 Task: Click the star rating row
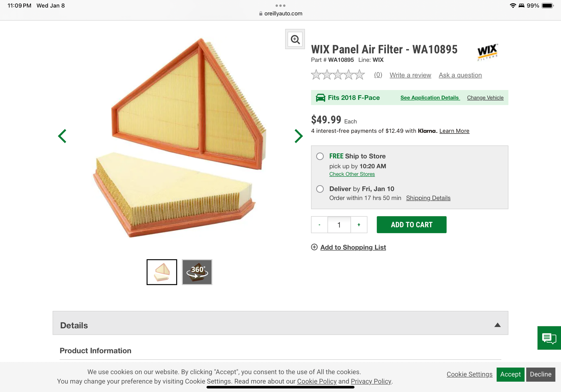coord(338,75)
